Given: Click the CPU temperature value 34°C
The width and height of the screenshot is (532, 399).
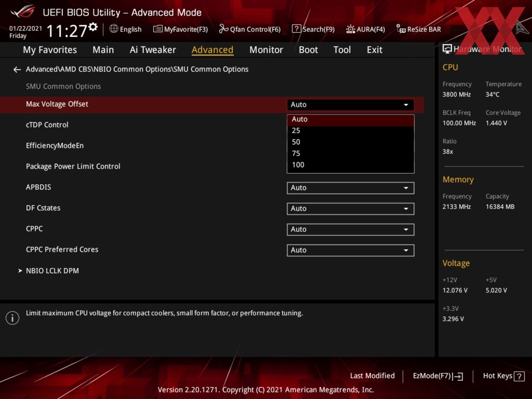Looking at the screenshot, I should 492,95.
